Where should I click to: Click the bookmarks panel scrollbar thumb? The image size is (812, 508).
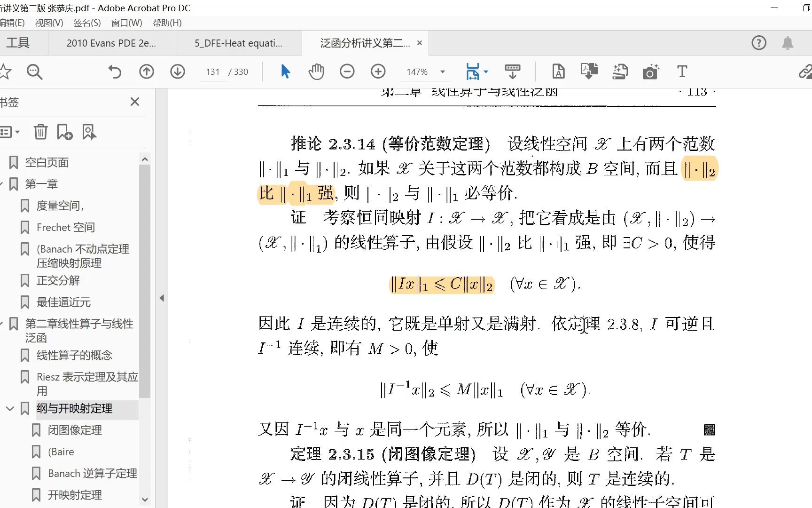145,281
